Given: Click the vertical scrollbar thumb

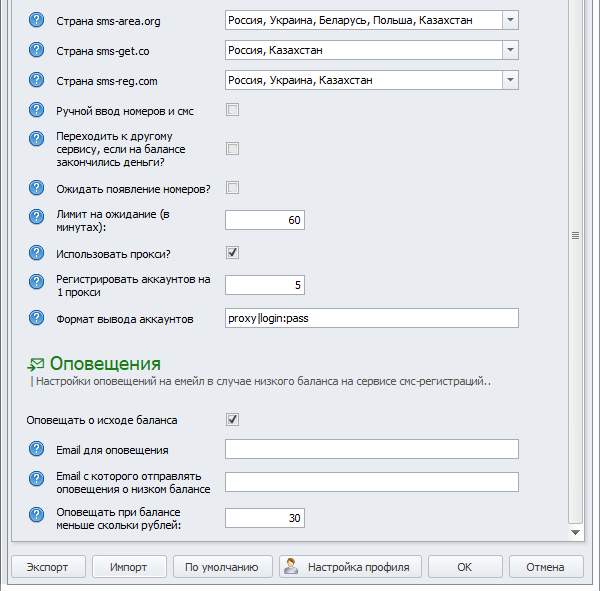Looking at the screenshot, I should [x=575, y=235].
